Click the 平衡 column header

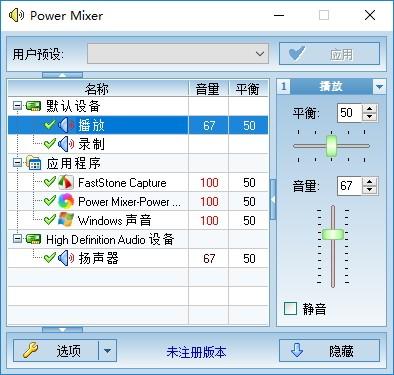click(248, 89)
